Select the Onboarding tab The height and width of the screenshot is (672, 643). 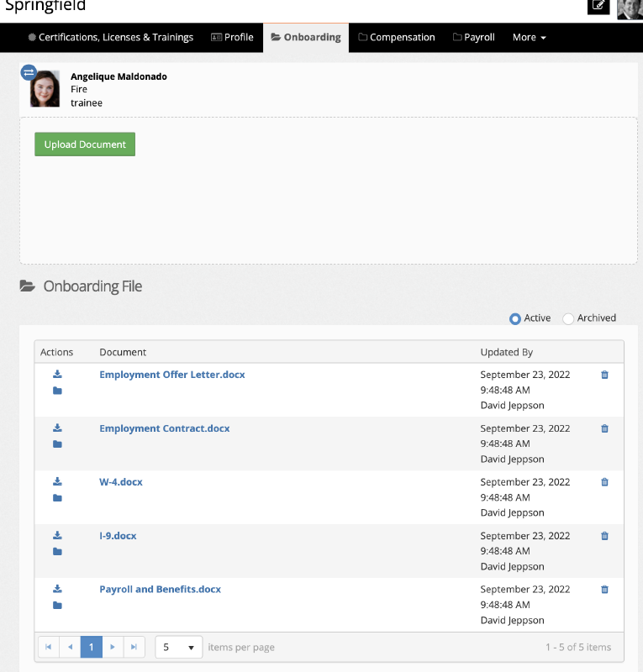coord(306,37)
